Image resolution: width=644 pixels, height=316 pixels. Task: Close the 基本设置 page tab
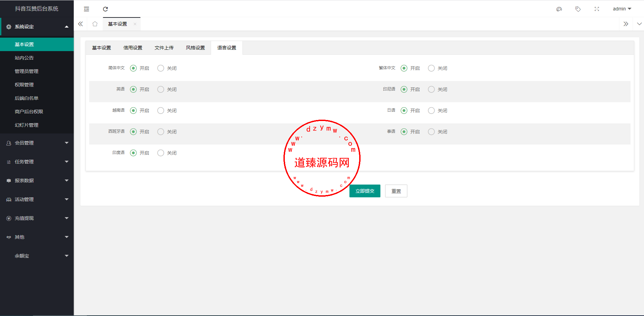[x=135, y=24]
